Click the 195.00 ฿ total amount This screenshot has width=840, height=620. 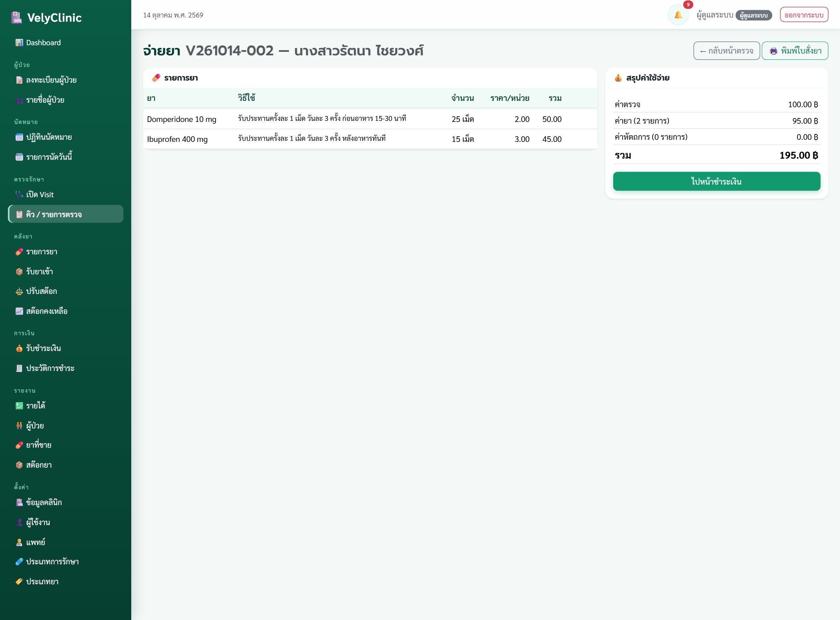coord(798,156)
